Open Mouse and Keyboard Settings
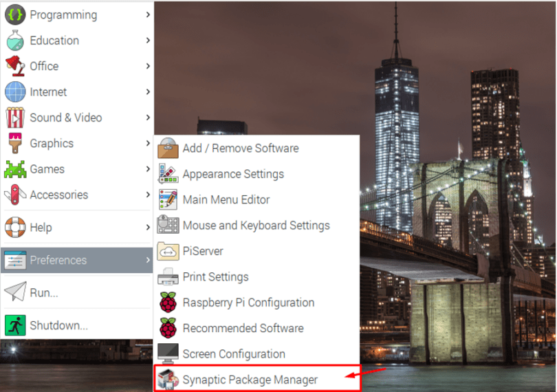The height and width of the screenshot is (392, 557). pos(256,226)
